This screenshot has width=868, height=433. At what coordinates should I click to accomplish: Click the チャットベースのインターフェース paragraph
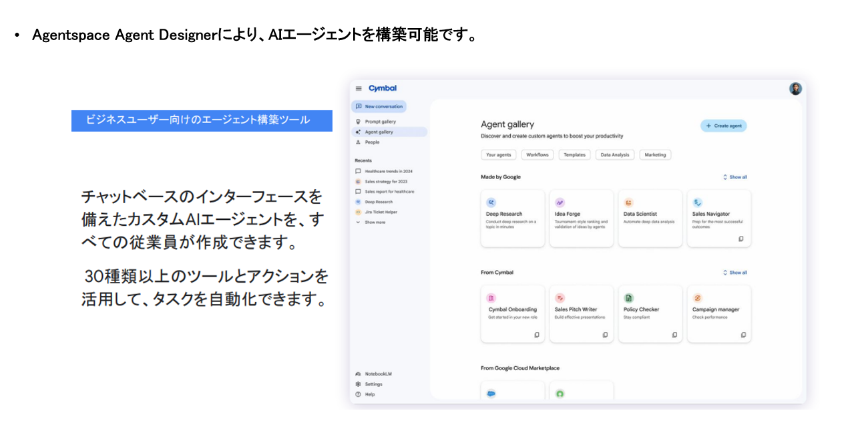202,220
